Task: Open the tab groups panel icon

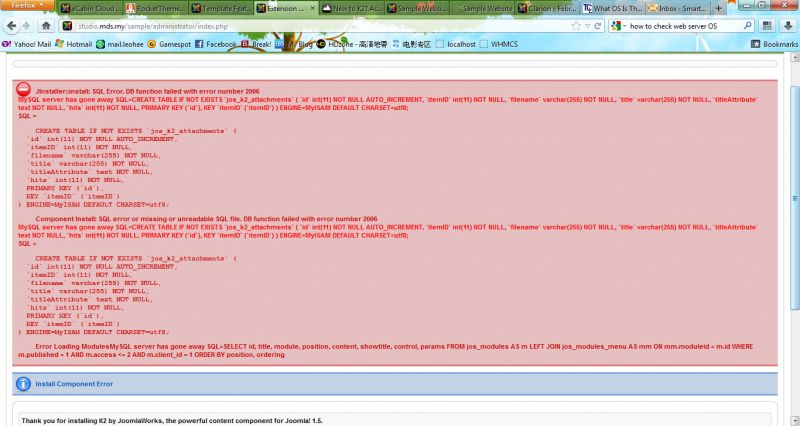Action: [x=767, y=26]
